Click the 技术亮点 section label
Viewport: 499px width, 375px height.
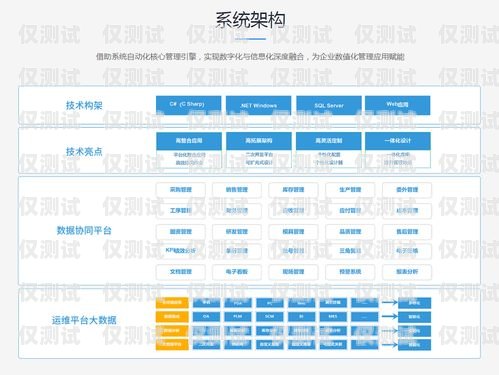point(84,152)
